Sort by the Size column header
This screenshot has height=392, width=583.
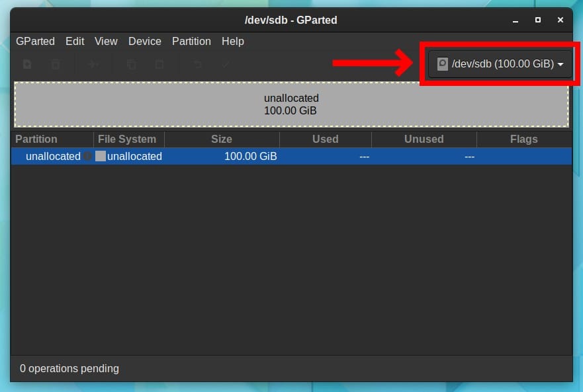(x=222, y=139)
